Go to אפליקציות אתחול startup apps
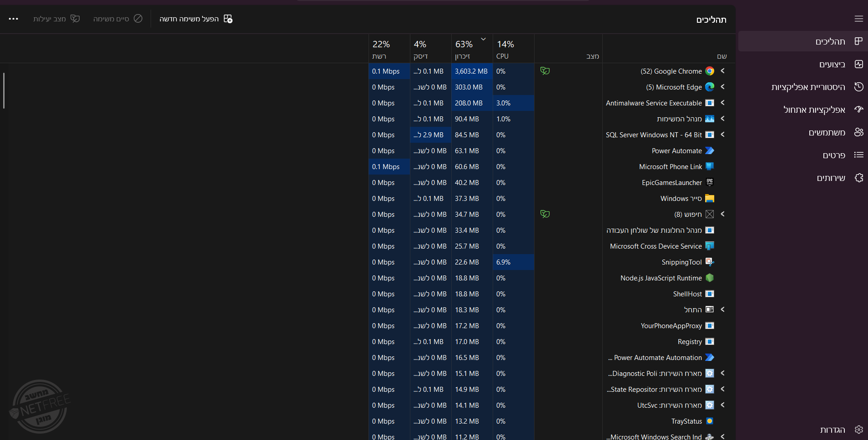Image resolution: width=868 pixels, height=440 pixels. [814, 110]
